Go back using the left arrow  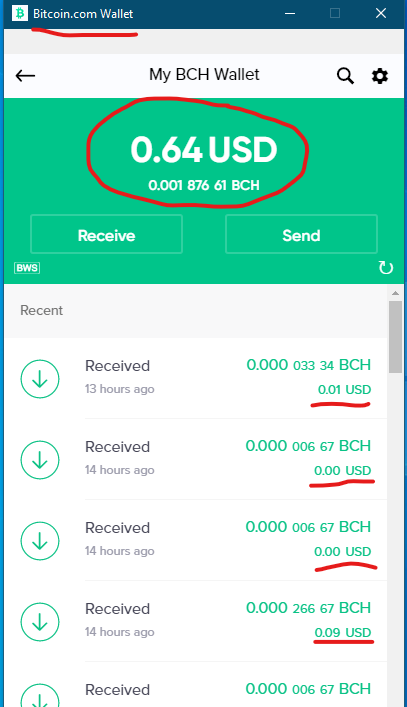click(25, 76)
